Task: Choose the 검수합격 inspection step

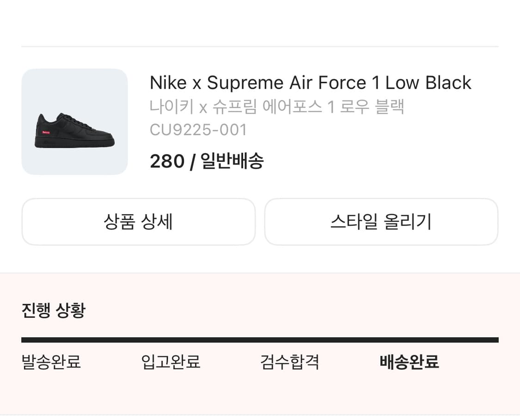Action: tap(290, 362)
